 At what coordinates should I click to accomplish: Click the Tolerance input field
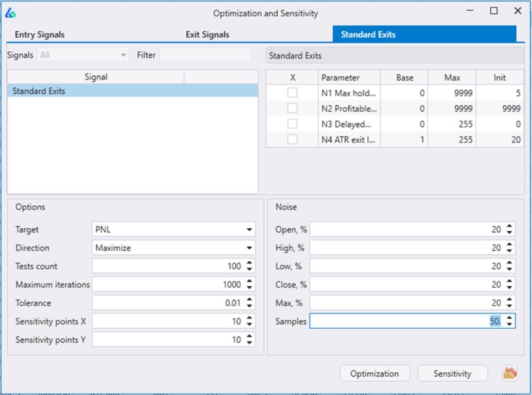(166, 303)
